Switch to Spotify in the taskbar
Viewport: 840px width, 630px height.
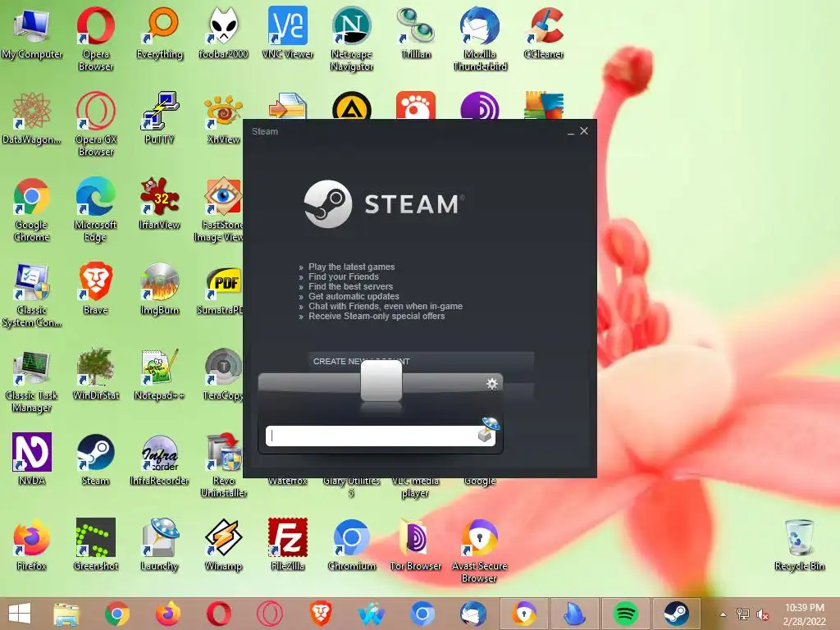625,614
